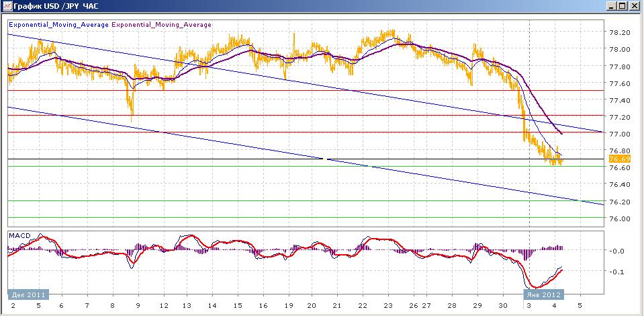
Task: Click the -0.0 value on the MACD axis
Action: pyautogui.click(x=618, y=251)
